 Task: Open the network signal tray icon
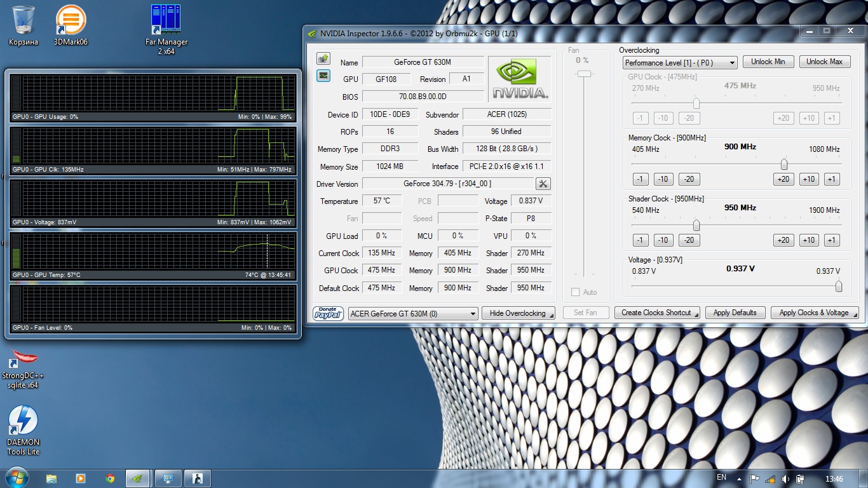click(770, 479)
